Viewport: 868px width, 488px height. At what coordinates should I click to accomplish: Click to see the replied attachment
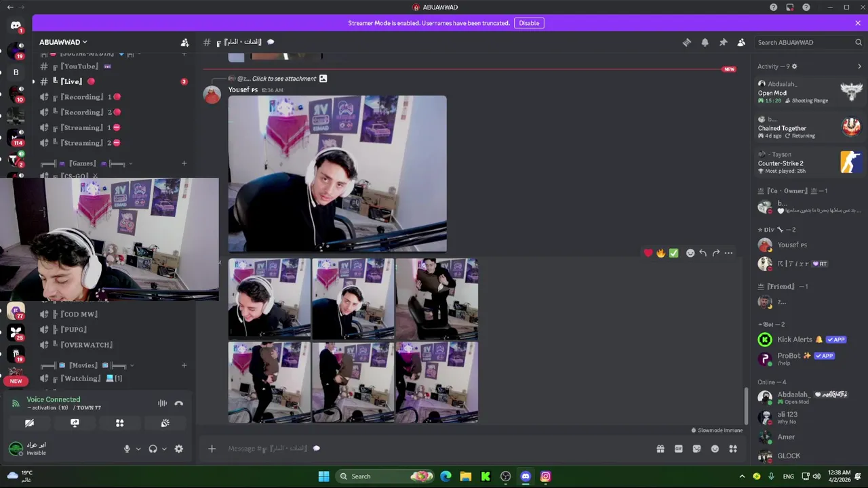[284, 79]
